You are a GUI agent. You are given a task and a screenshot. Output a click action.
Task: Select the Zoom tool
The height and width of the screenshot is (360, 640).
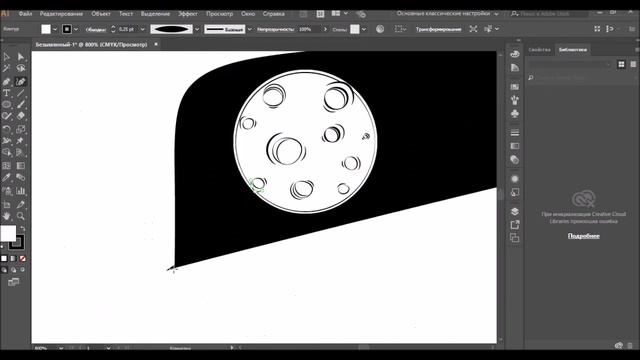coord(20,216)
